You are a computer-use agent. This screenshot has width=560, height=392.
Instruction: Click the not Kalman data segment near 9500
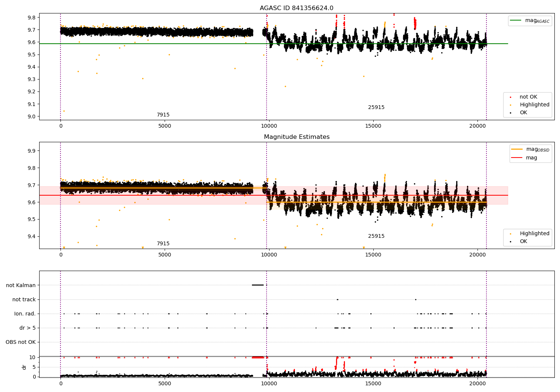(x=258, y=285)
